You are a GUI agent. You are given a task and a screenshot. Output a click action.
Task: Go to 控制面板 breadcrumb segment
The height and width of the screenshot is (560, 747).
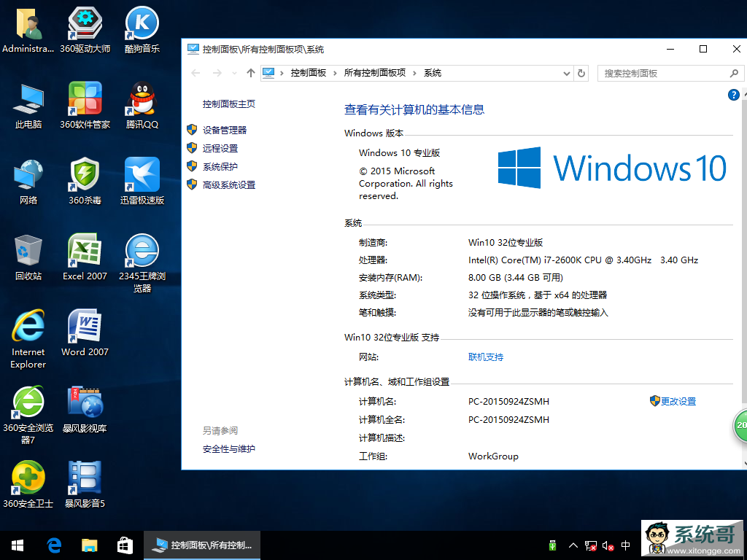pos(309,73)
